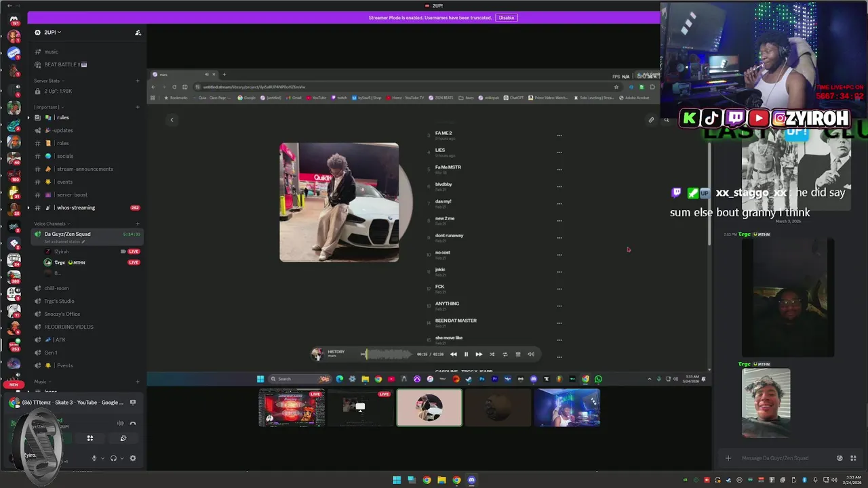
Task: Collapse the Server Stats category
Action: 49,81
